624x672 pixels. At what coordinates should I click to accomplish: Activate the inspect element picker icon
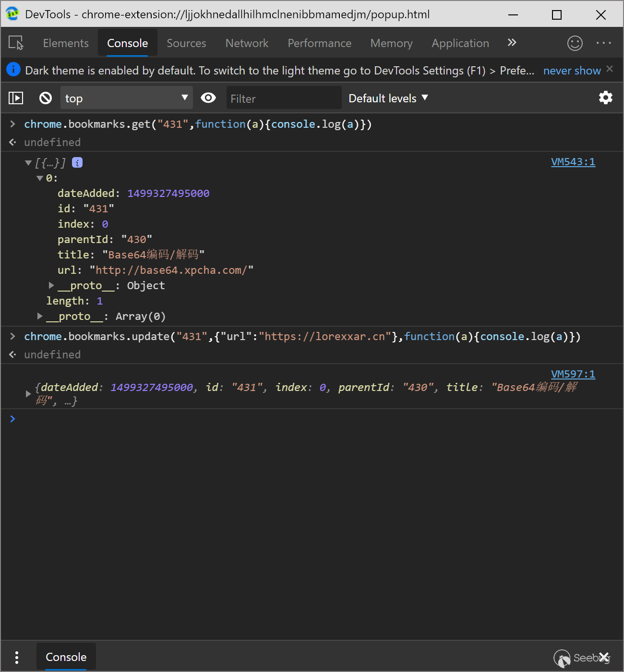(16, 43)
